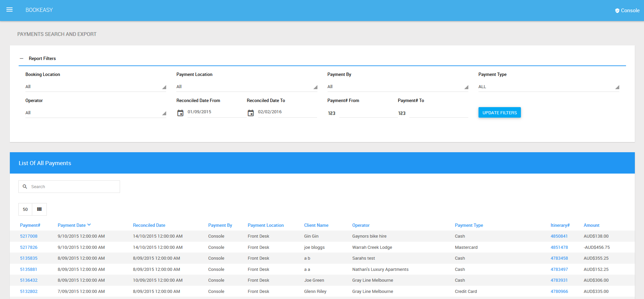Viewport: 644px width, 299px height.
Task: Open itinerary 4851478 link
Action: click(559, 247)
